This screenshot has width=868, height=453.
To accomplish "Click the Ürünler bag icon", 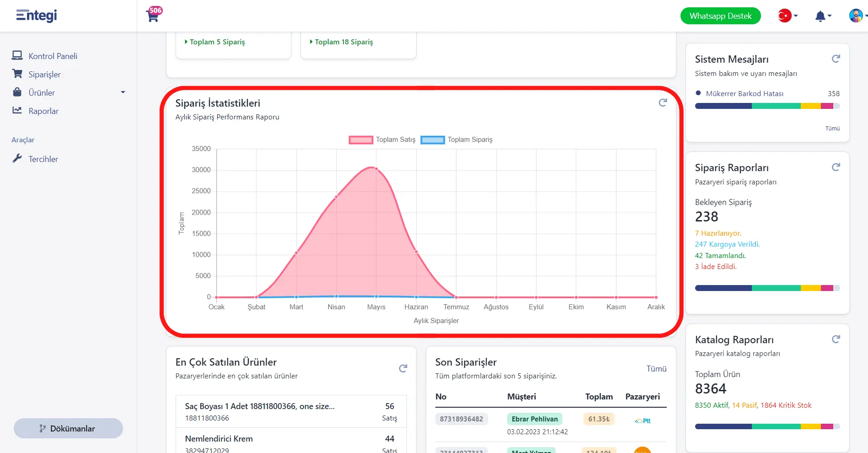I will click(x=17, y=92).
